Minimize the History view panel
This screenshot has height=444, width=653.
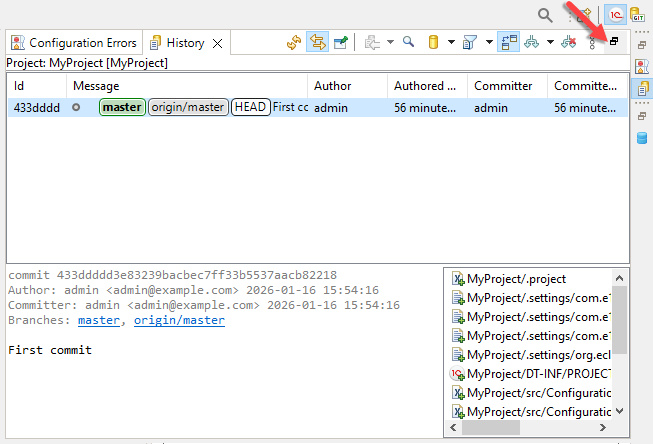tap(614, 42)
